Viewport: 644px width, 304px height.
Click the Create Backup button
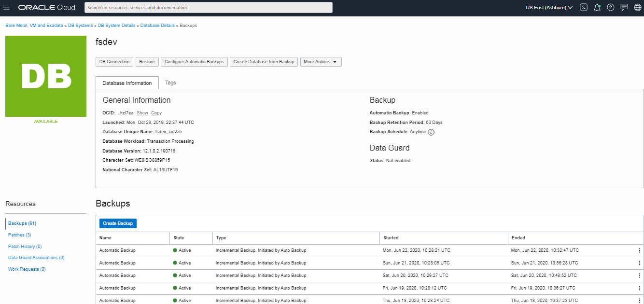point(117,223)
